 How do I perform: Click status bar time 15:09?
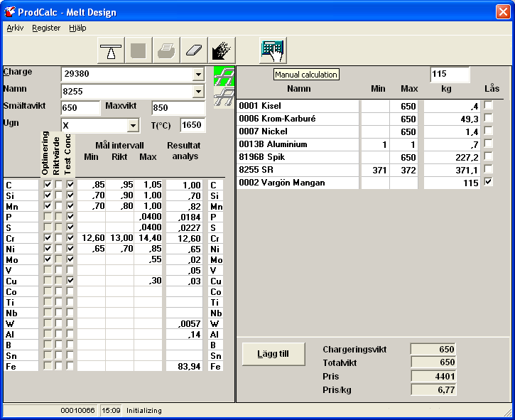[x=111, y=411]
